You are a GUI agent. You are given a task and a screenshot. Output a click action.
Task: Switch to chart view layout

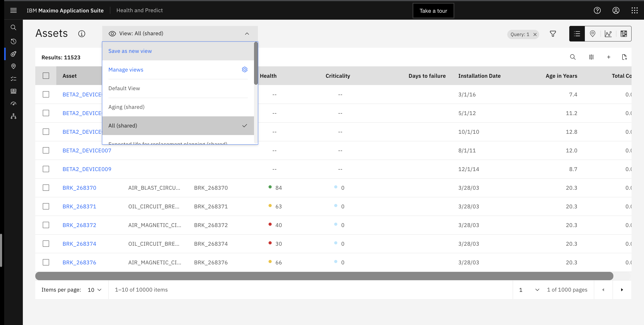pos(608,34)
